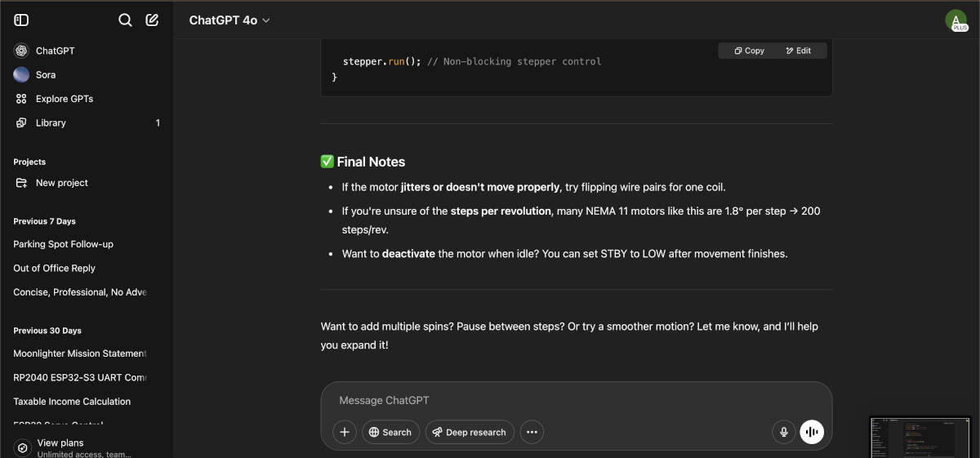Open the account avatar menu
The height and width of the screenshot is (458, 980).
pyautogui.click(x=955, y=20)
